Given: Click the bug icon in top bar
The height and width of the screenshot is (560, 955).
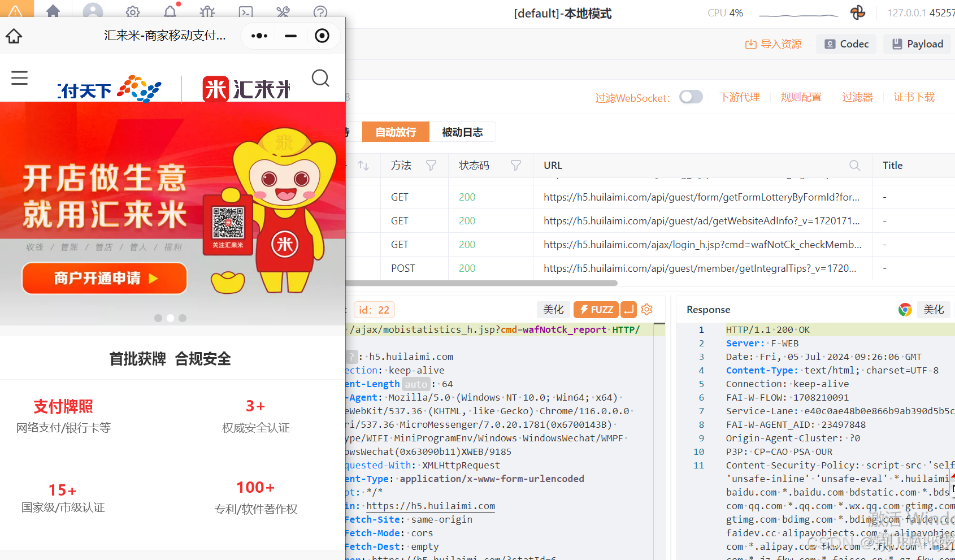Looking at the screenshot, I should [x=207, y=12].
